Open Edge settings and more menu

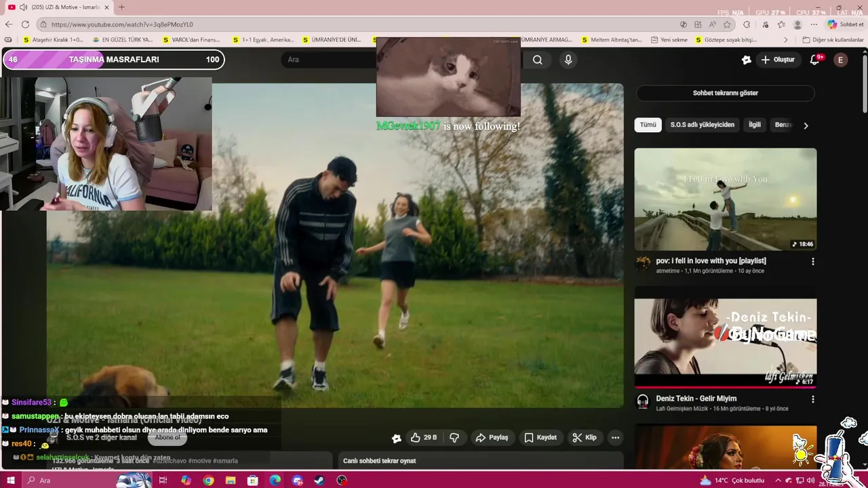coord(814,24)
